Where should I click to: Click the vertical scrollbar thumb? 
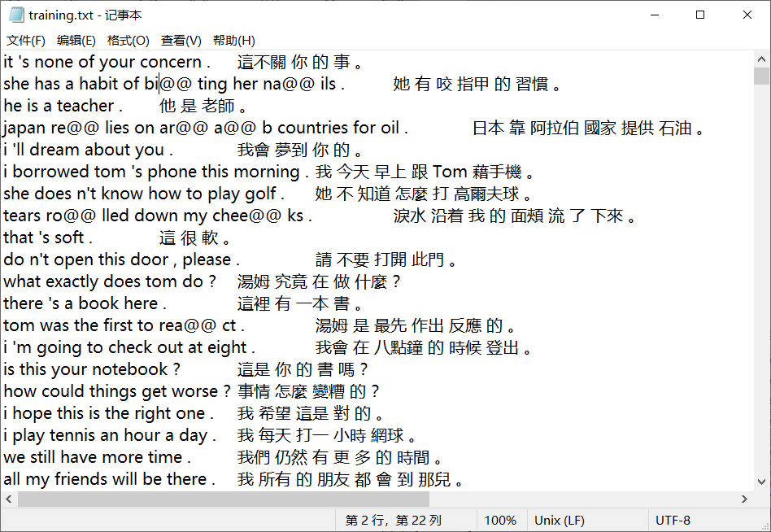coord(762,76)
